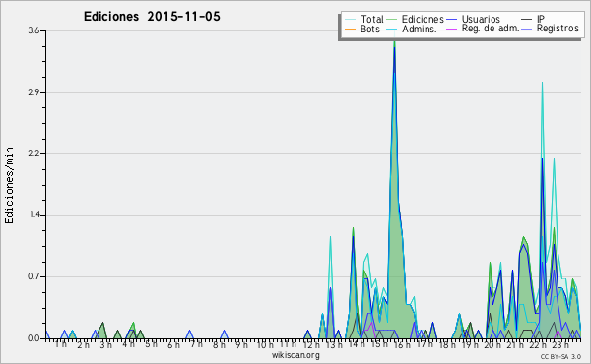Click the "23 h" x-axis label
Viewport: 591px width, 364px height.
click(x=560, y=344)
